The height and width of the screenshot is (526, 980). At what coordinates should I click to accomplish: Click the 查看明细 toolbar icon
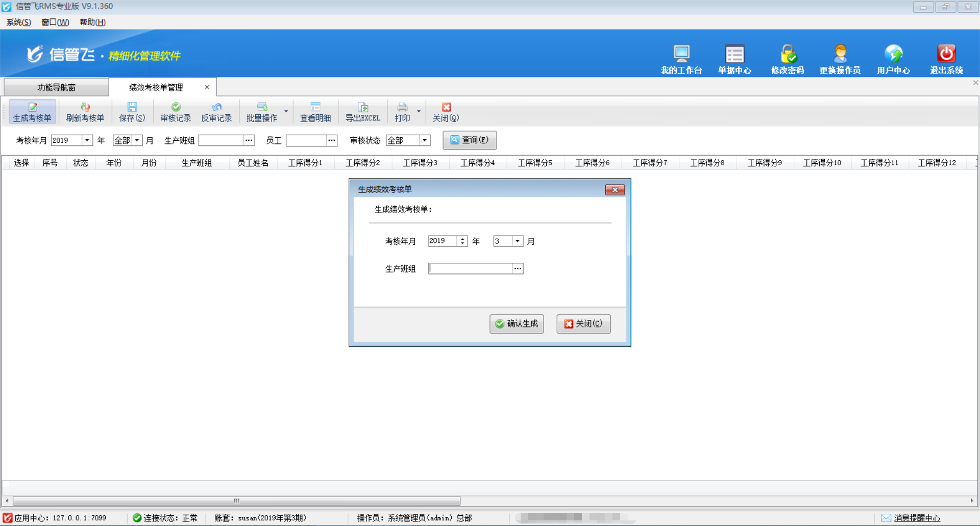coord(315,107)
